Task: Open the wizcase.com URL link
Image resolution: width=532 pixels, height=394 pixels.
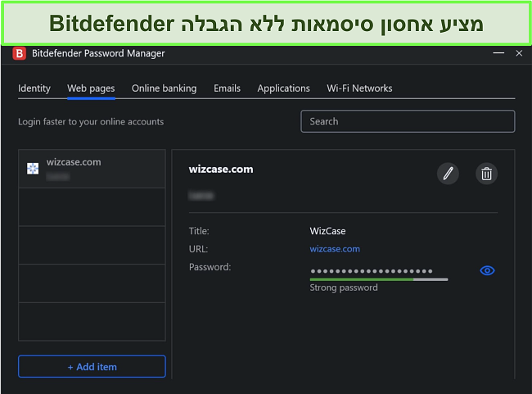Action: point(335,249)
